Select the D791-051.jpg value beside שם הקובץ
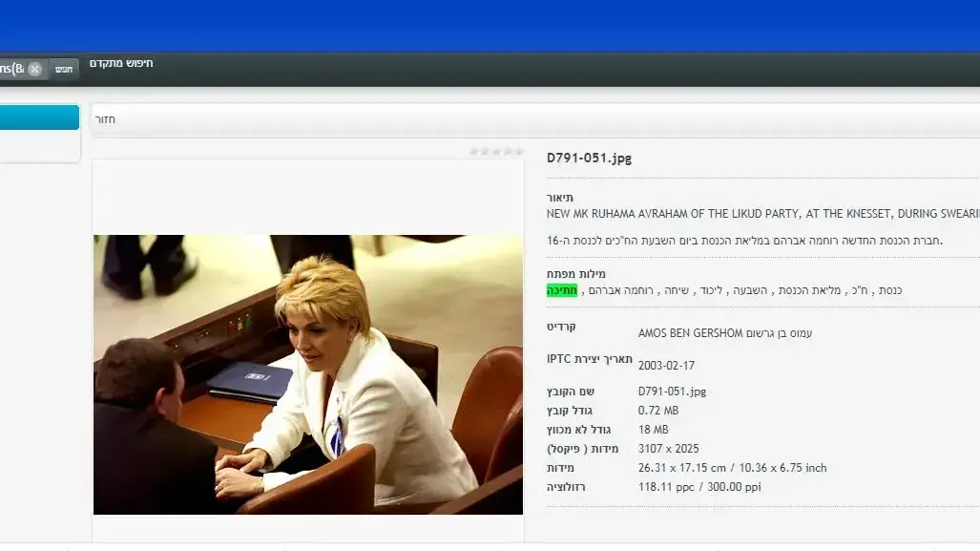980x551 pixels. click(672, 392)
